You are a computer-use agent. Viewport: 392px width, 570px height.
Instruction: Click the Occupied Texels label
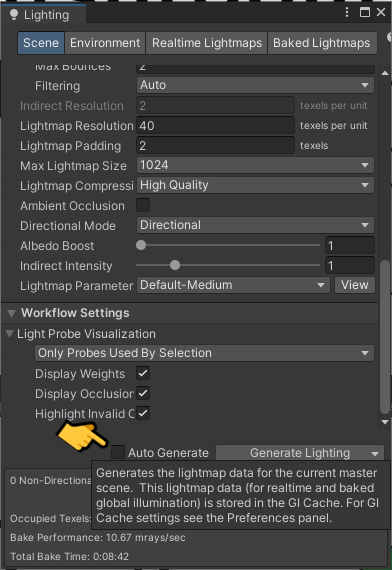(x=50, y=519)
